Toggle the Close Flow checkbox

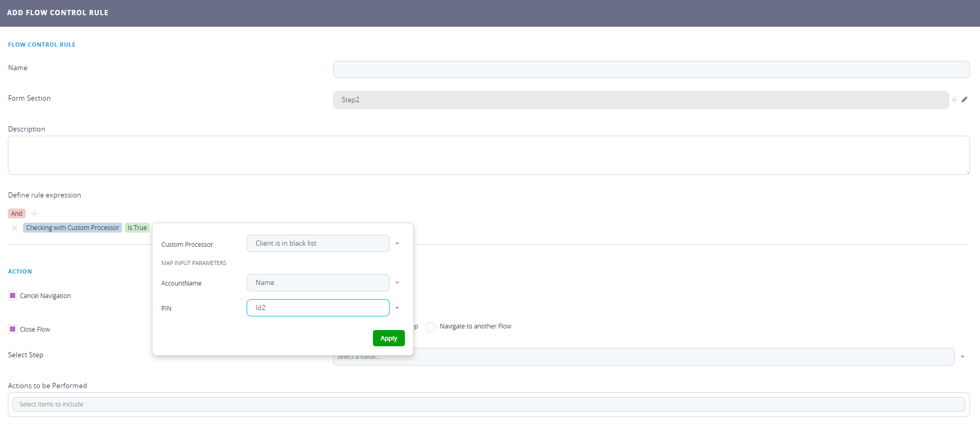tap(13, 329)
